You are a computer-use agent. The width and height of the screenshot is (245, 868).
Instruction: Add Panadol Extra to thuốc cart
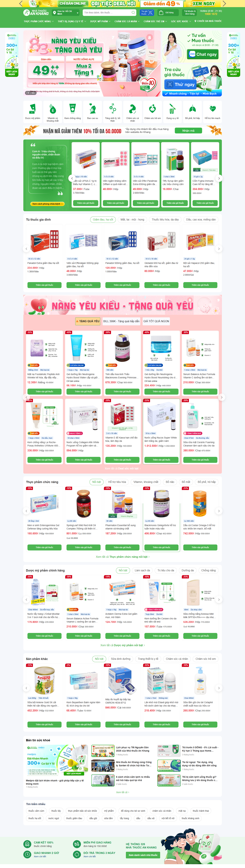pos(45,285)
